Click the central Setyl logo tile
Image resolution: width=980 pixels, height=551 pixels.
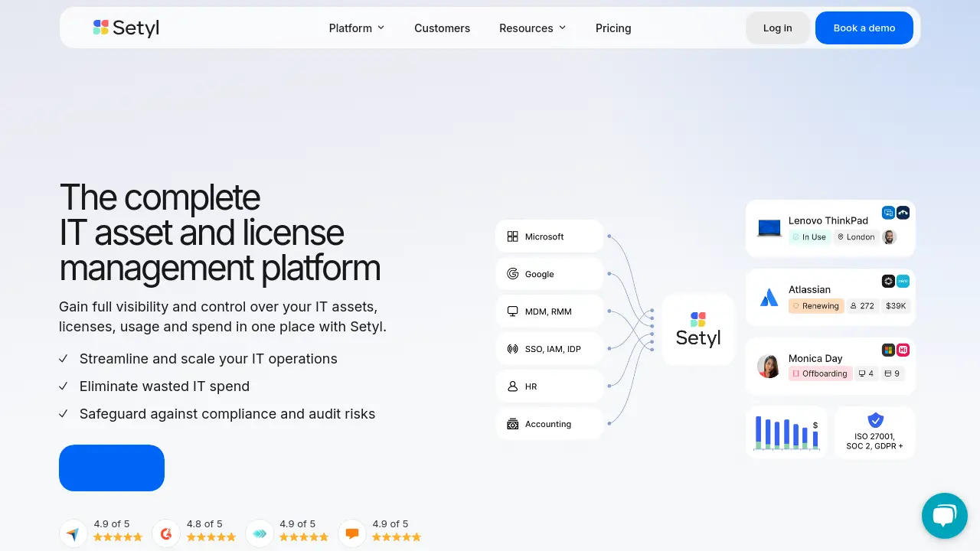698,329
